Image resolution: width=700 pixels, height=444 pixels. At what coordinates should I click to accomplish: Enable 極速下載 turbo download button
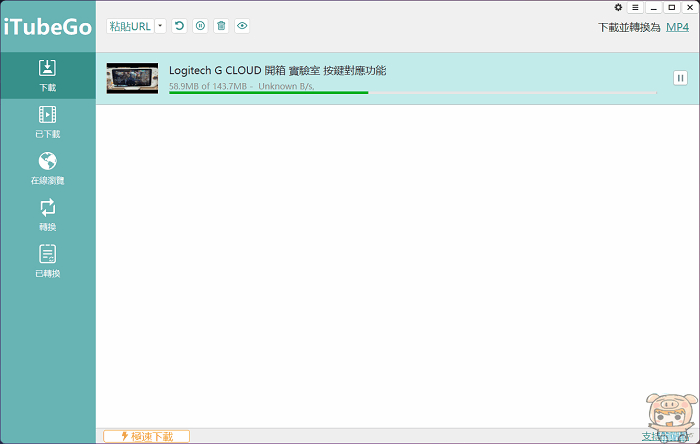click(146, 436)
